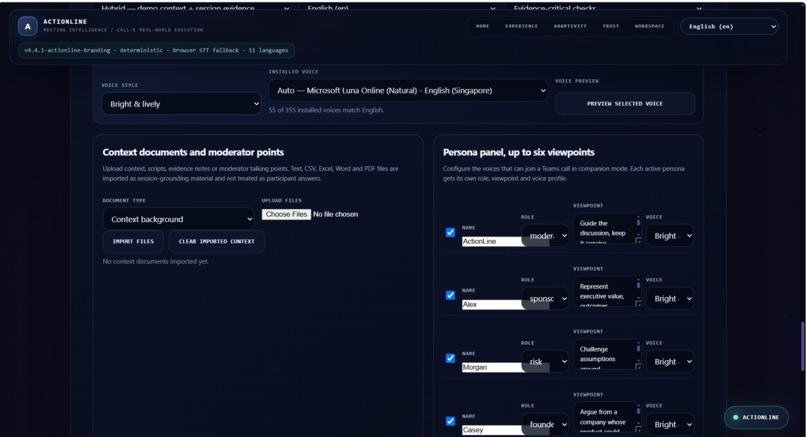Click the Import Files button

tap(133, 242)
